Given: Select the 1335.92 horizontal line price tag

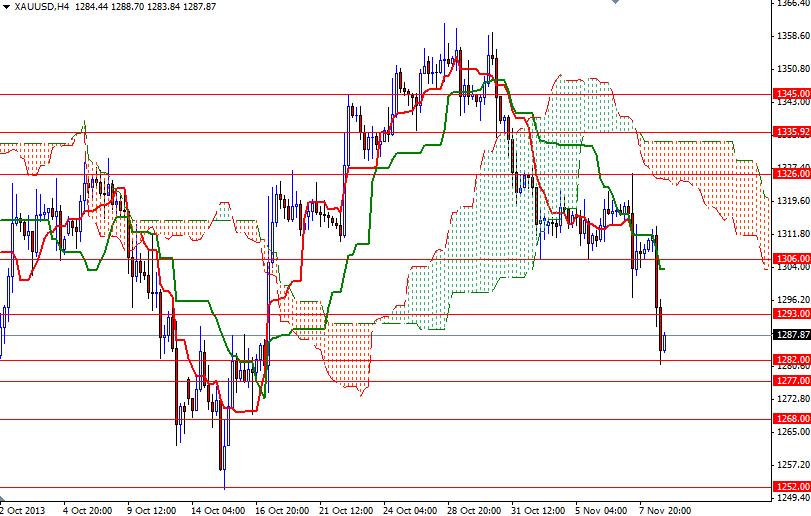Looking at the screenshot, I should click(x=791, y=131).
